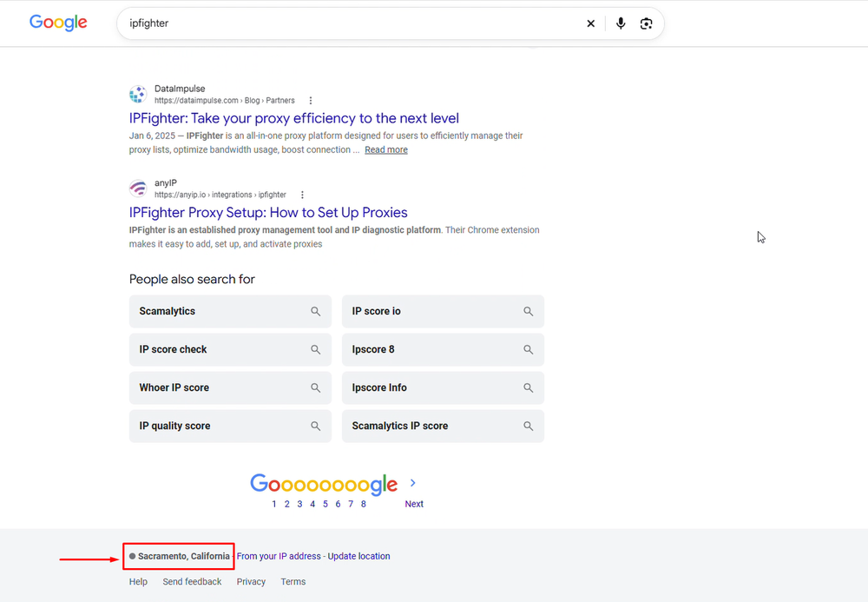Open IPFighter: Take your proxy efficiency result
The width and height of the screenshot is (868, 602).
click(x=294, y=118)
